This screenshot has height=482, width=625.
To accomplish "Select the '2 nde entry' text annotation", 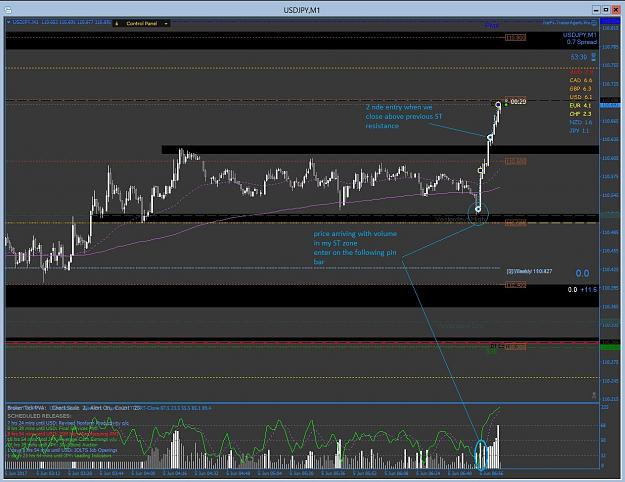I will [404, 116].
